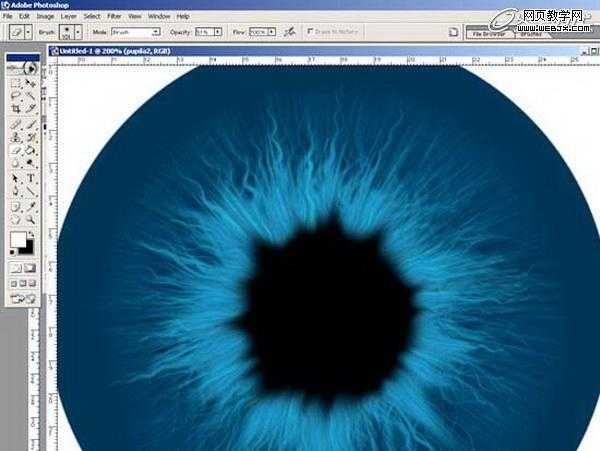This screenshot has height=451, width=600.
Task: Switch to Quick Mask mode
Action: 31,268
